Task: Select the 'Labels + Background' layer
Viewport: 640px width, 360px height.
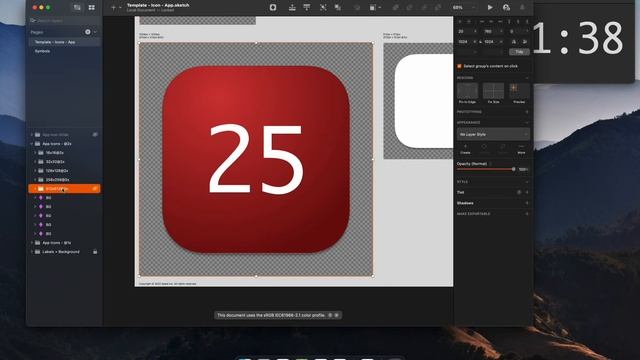Action: pos(64,252)
